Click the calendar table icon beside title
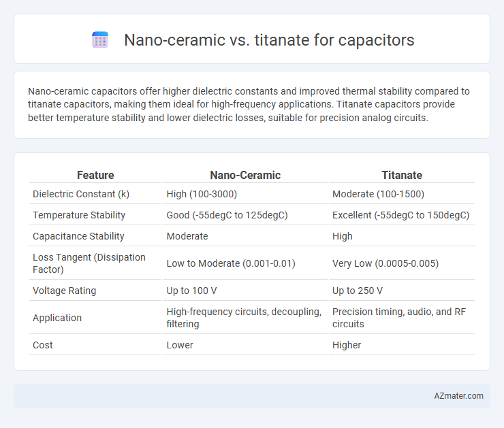This screenshot has height=428, width=504. [x=100, y=40]
